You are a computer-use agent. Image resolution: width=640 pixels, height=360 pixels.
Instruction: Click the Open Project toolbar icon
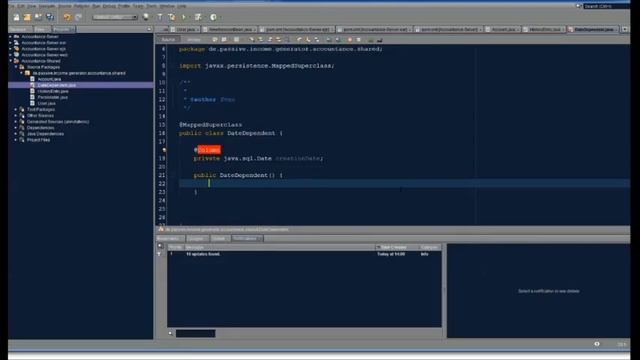tap(38, 17)
